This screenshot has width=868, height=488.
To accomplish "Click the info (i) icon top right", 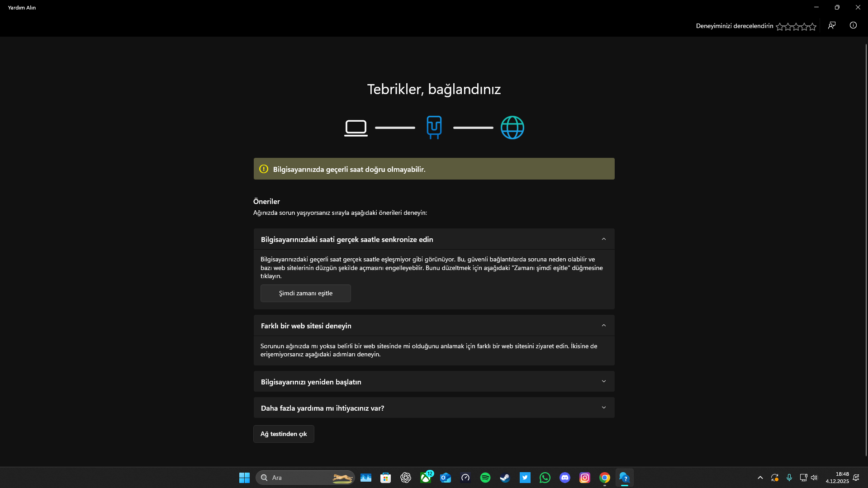I will click(x=853, y=26).
